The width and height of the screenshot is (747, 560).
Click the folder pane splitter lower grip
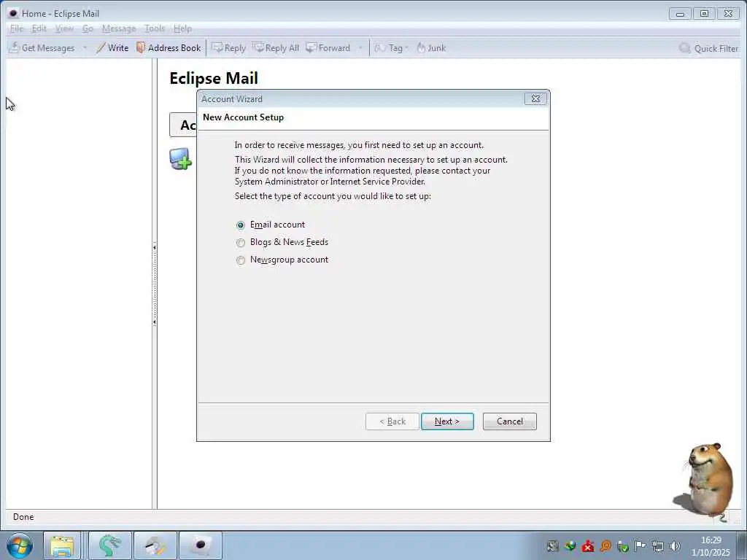155,322
